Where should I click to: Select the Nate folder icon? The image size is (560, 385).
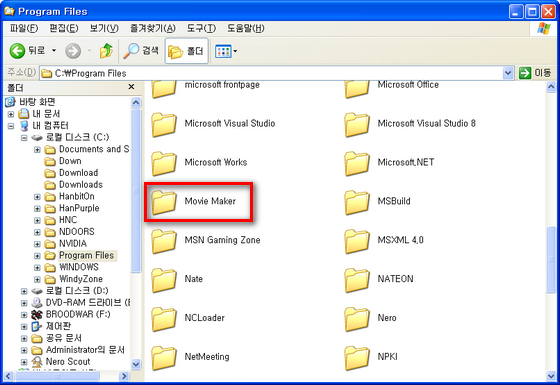coord(164,280)
